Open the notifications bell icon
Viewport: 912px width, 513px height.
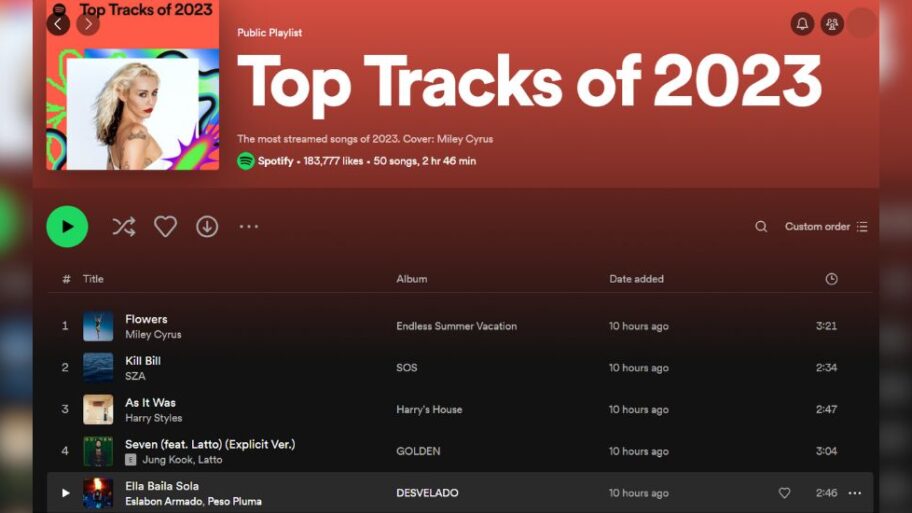(802, 24)
